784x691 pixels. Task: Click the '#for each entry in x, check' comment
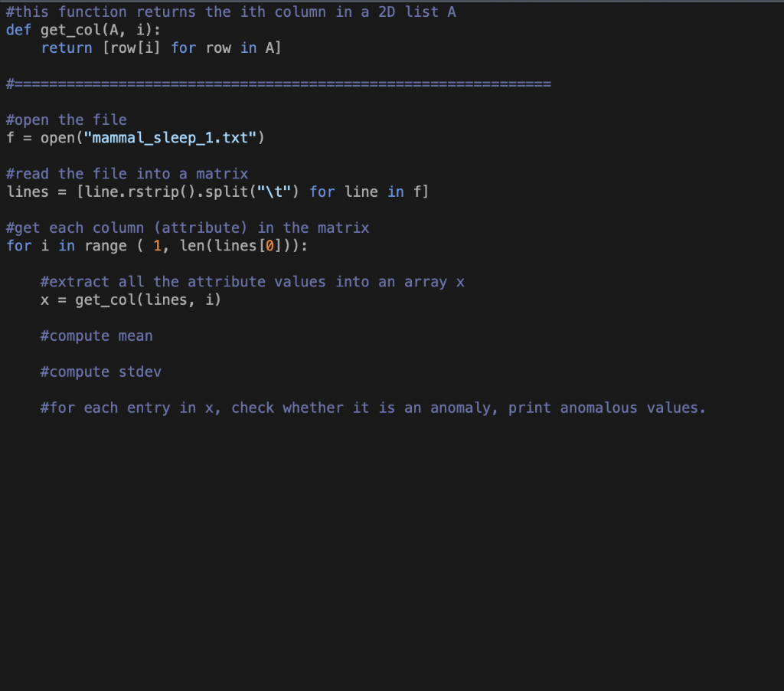(x=373, y=408)
